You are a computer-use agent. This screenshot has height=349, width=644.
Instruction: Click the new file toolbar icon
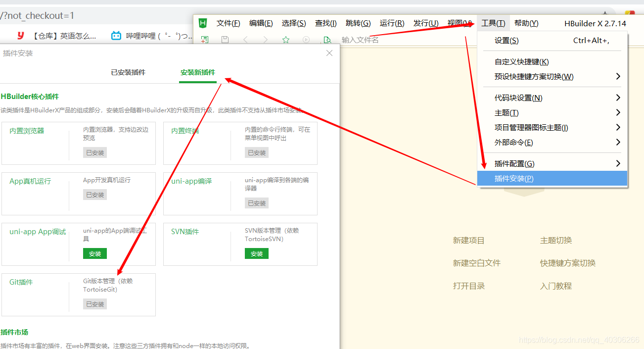(205, 40)
